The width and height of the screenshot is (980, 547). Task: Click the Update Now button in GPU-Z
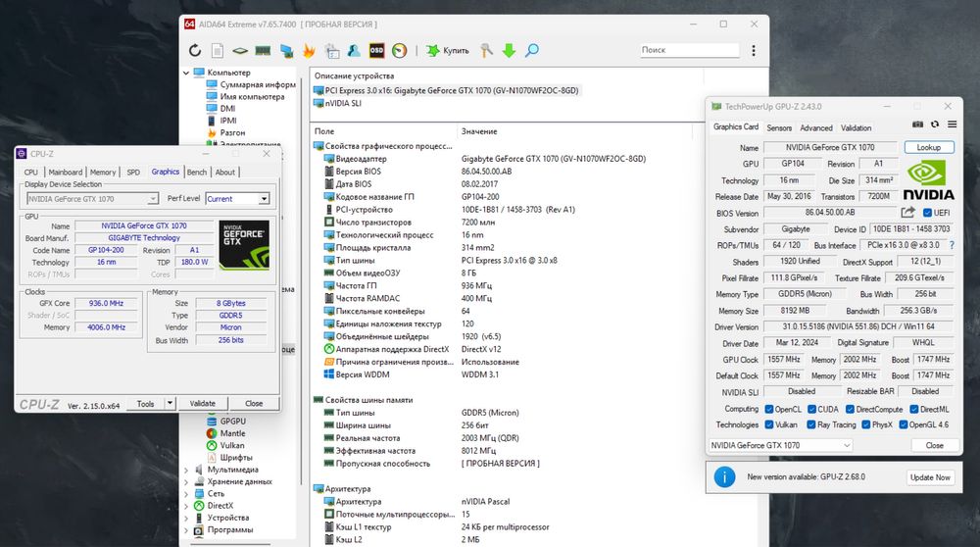930,477
